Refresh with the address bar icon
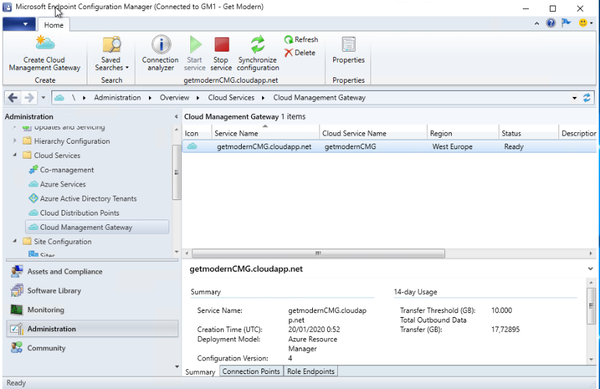This screenshot has width=600, height=389. pyautogui.click(x=587, y=98)
